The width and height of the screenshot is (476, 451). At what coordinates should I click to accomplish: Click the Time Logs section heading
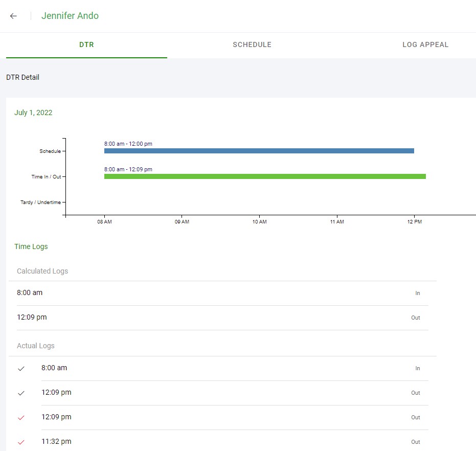(31, 246)
